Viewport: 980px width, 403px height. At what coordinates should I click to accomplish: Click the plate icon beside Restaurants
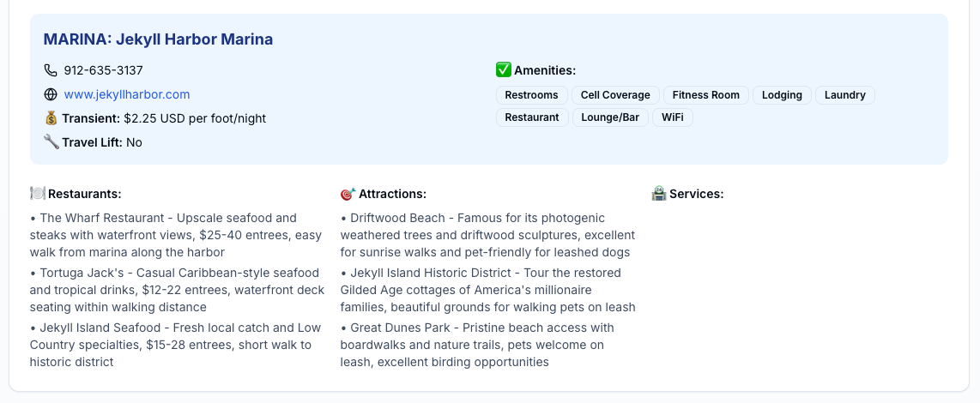coord(37,194)
